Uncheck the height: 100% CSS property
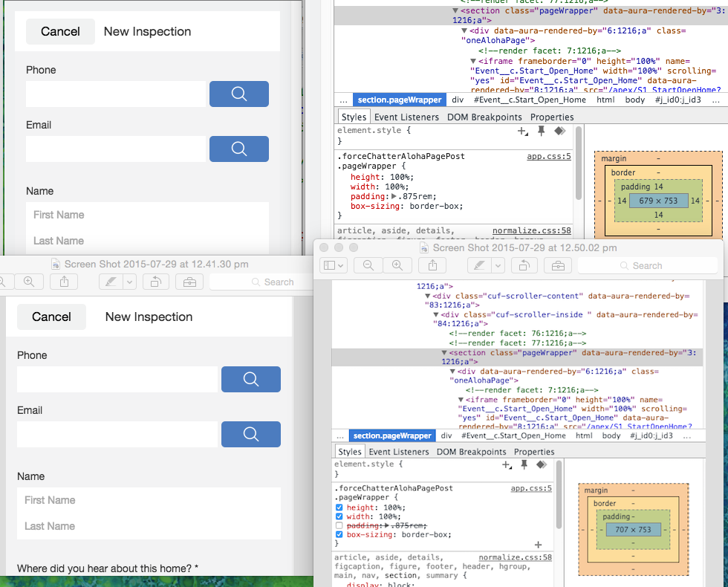728x587 pixels. tap(339, 507)
